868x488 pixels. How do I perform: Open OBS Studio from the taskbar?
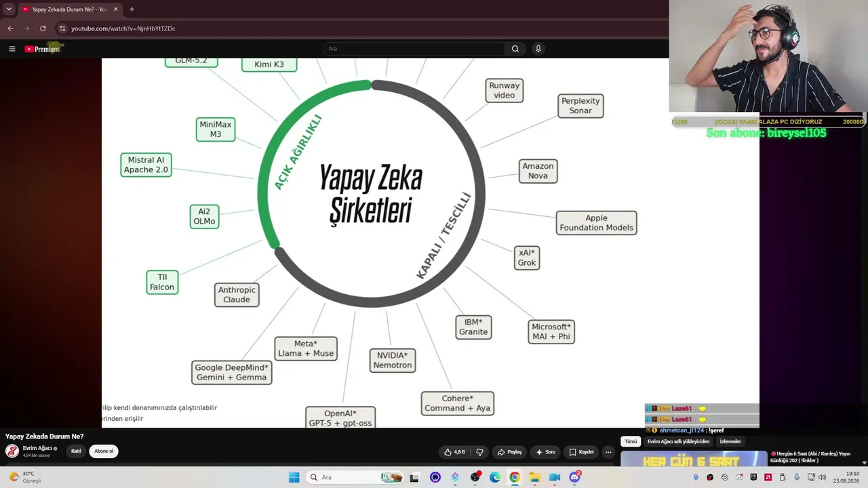[x=475, y=477]
